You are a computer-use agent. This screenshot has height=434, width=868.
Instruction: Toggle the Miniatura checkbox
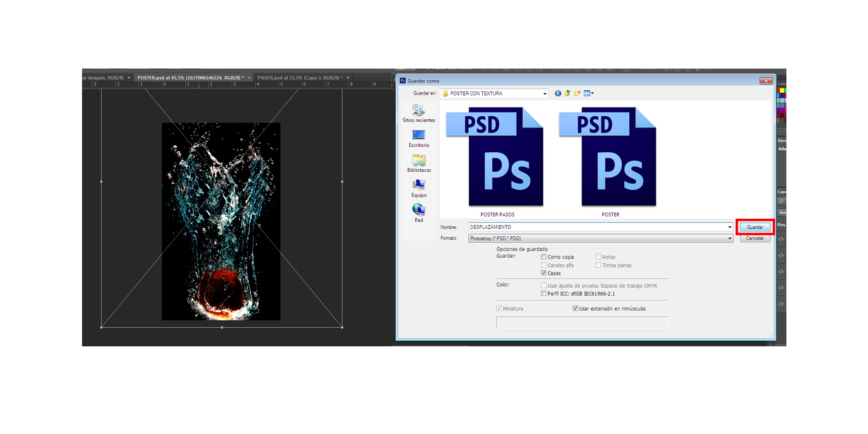[x=499, y=309]
